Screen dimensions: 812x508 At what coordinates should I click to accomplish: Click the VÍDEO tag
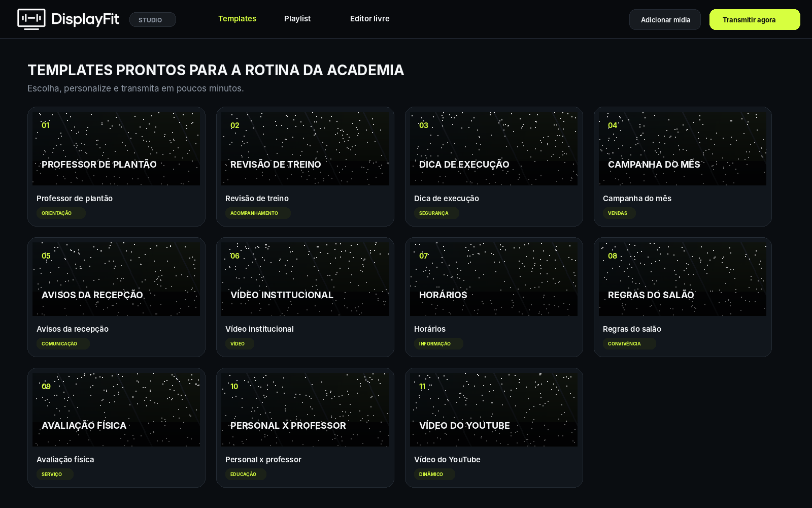pyautogui.click(x=240, y=344)
